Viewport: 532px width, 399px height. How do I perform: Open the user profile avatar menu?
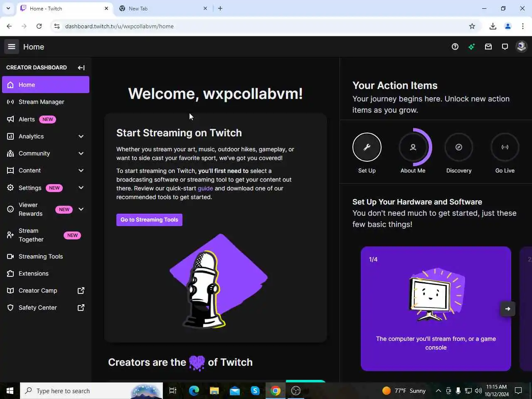tap(521, 47)
